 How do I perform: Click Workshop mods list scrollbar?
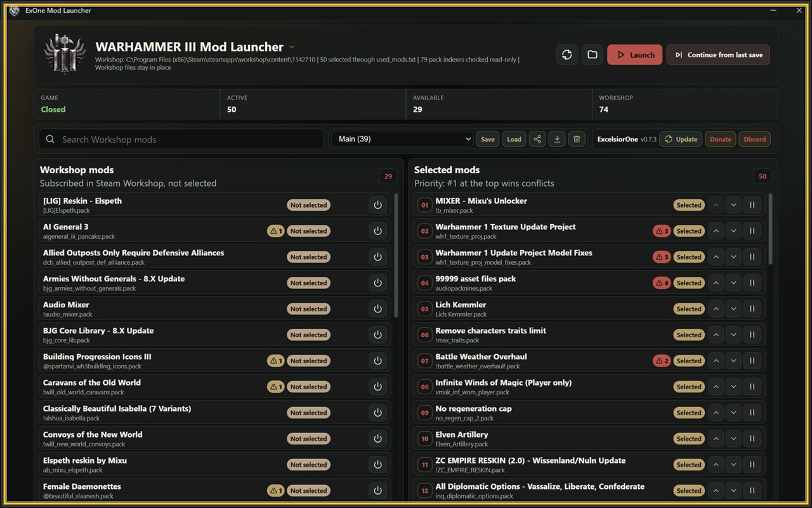pos(396,255)
